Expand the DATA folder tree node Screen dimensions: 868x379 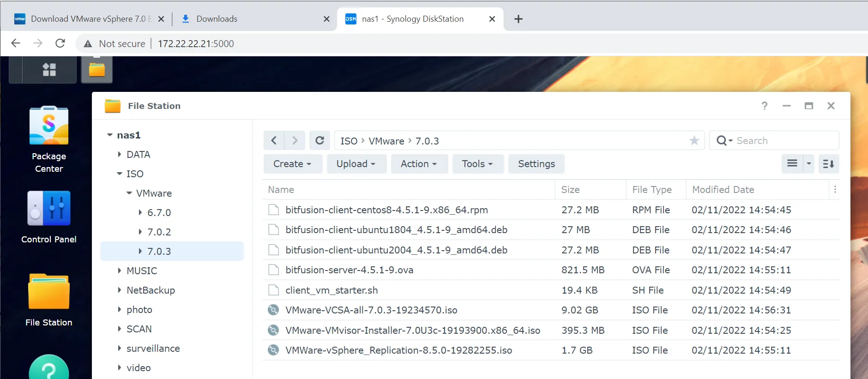pos(120,154)
